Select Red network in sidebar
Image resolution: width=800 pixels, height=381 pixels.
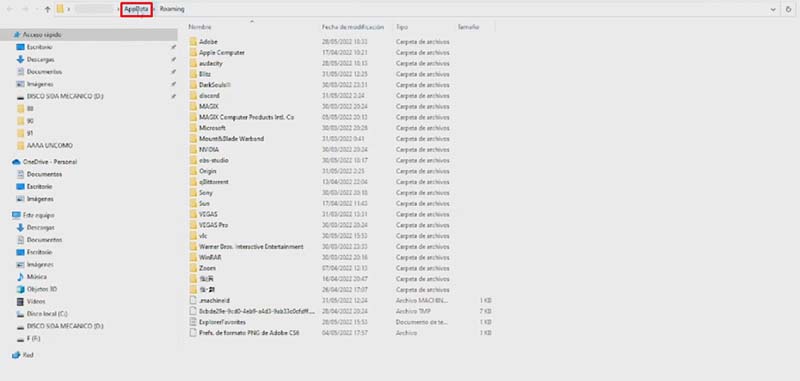pyautogui.click(x=29, y=355)
